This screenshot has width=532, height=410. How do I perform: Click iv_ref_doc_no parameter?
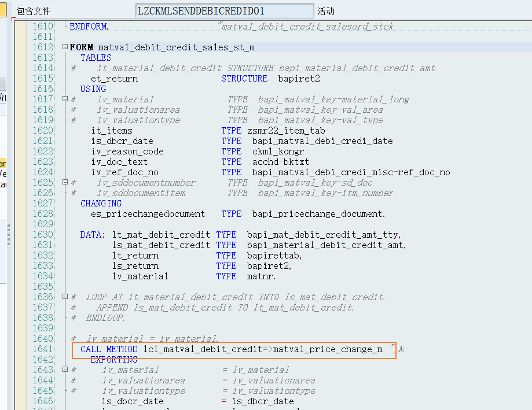(x=124, y=172)
